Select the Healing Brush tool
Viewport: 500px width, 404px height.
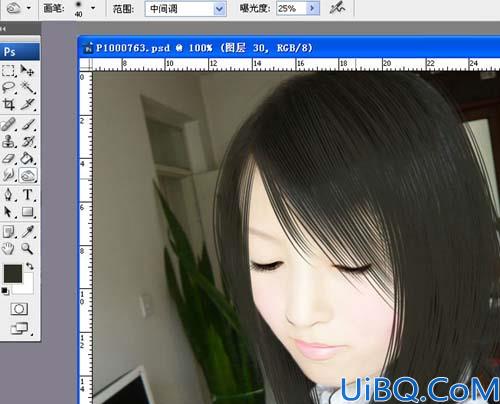(9, 125)
